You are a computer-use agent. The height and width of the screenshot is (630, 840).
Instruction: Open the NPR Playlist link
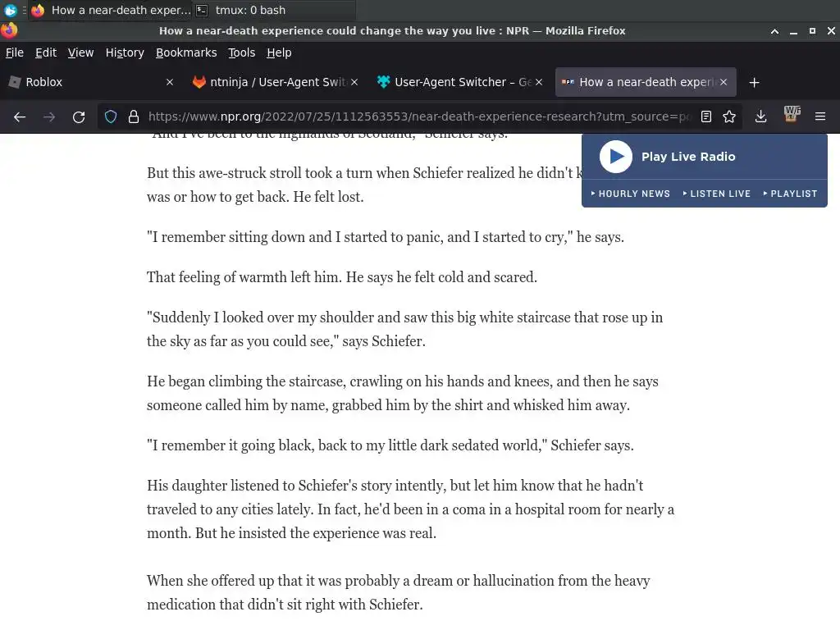[790, 194]
